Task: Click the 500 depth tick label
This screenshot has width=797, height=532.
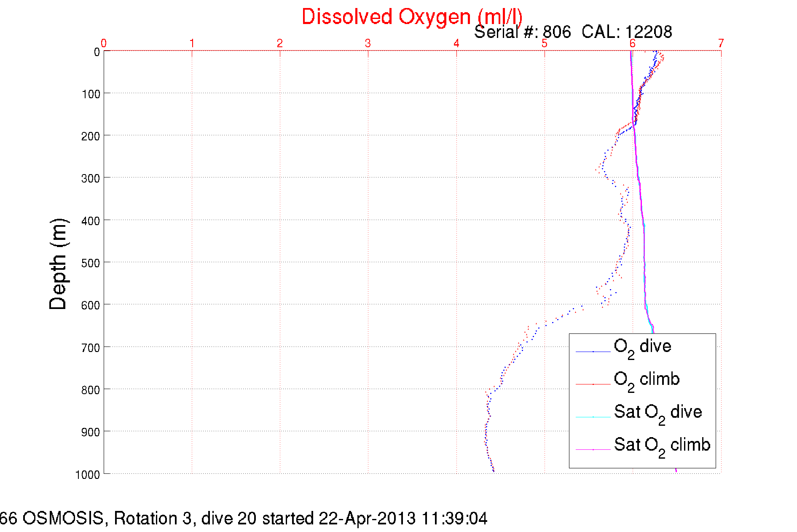Action: (91, 263)
